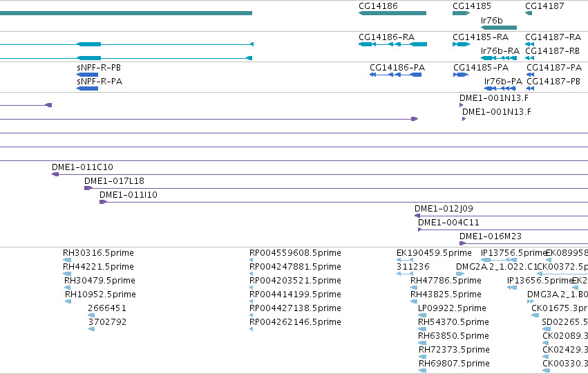Click the CG14187-RB transcript label
This screenshot has width=588, height=374.
tap(552, 50)
